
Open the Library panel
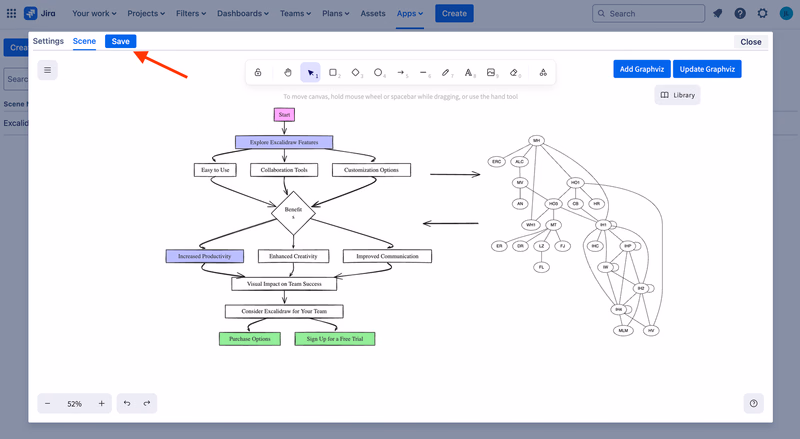pos(678,95)
